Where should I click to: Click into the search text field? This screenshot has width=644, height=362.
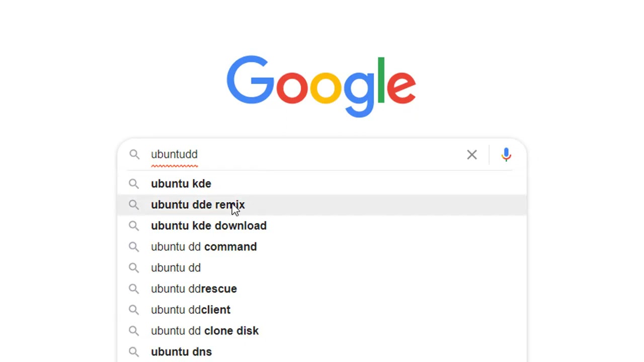click(304, 154)
